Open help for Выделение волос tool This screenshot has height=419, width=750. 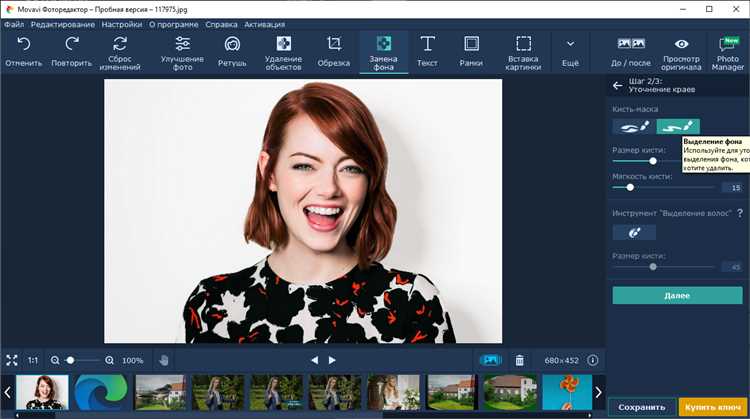click(740, 213)
